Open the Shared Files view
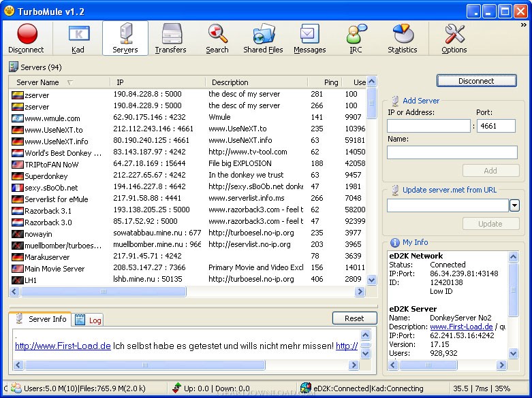Image resolution: width=532 pixels, height=398 pixels. tap(263, 38)
